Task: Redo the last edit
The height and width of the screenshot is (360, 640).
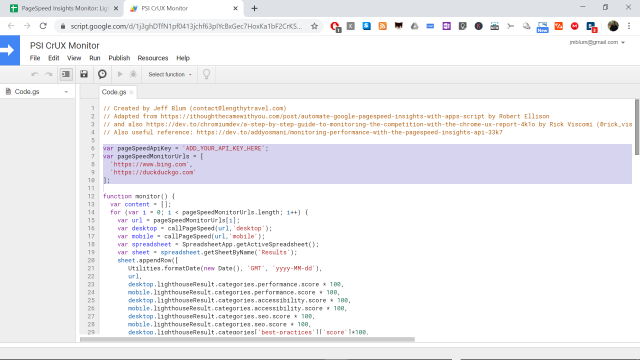Action: tap(49, 74)
